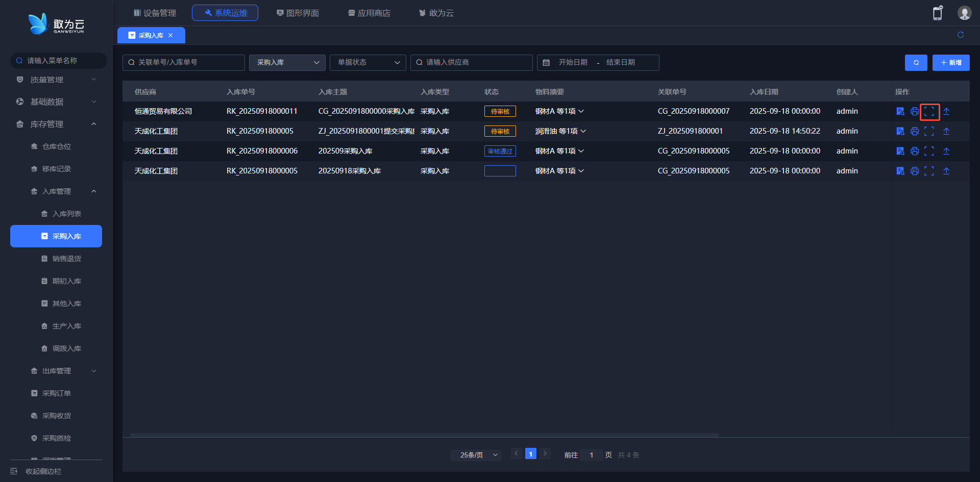Image resolution: width=980 pixels, height=482 pixels.
Task: Print the RK_20250918000006 inbound record
Action: 914,151
